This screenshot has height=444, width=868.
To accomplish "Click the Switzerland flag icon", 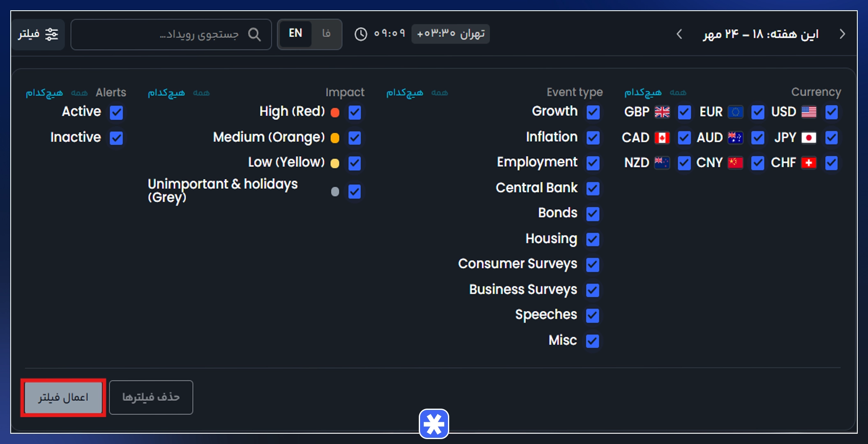I will [x=809, y=163].
